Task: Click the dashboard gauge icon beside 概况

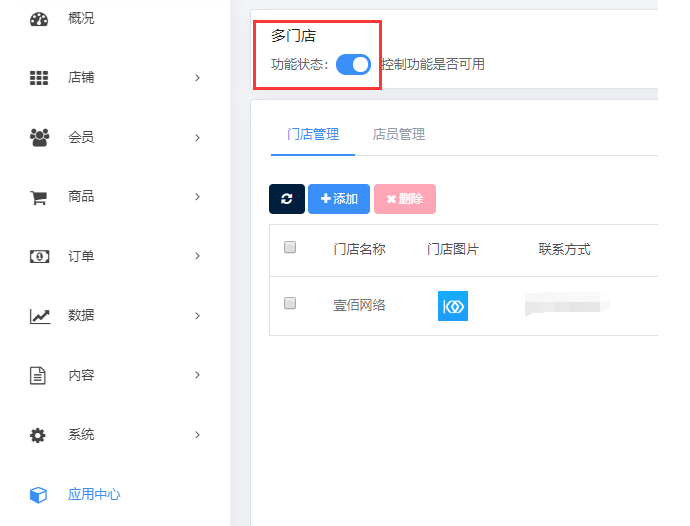Action: point(39,19)
